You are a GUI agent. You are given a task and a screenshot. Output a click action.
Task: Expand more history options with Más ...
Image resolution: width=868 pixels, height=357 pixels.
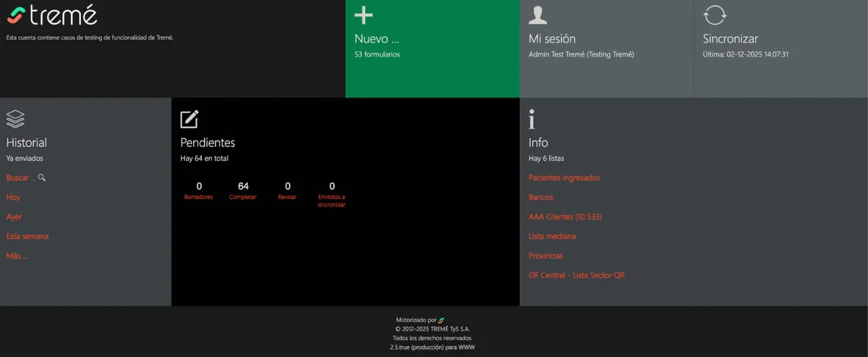tap(17, 256)
